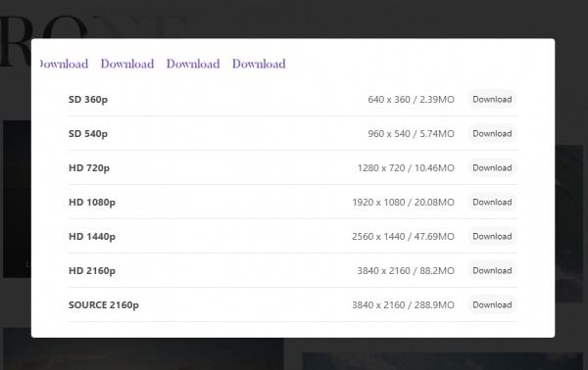Download the SOURCE 2160p version
The height and width of the screenshot is (370, 588).
pyautogui.click(x=492, y=304)
